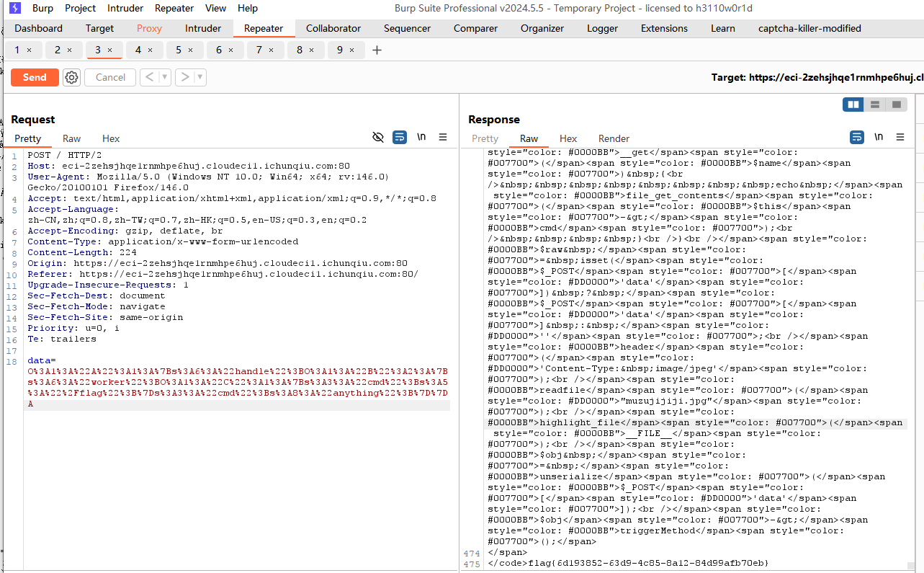
Task: Click the Priority: u=0, i header line
Action: 73,328
